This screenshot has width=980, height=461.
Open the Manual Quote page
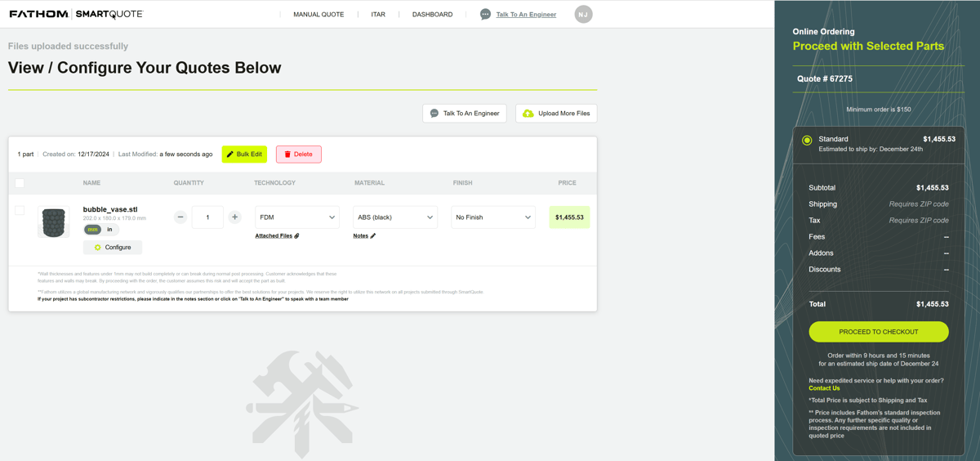click(318, 14)
